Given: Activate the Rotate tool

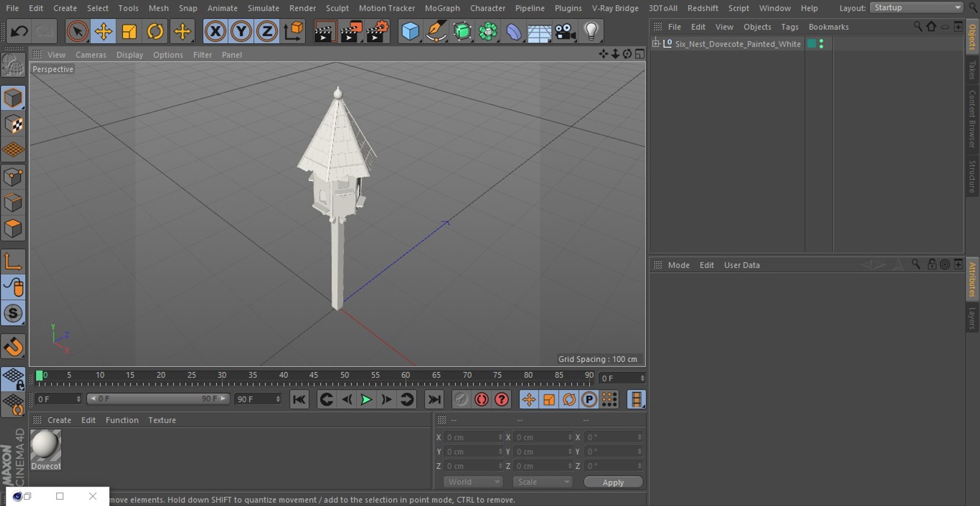Looking at the screenshot, I should [155, 32].
